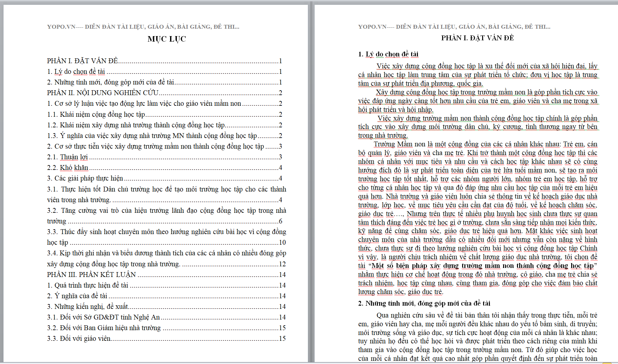
Task: Click contents entry '3.3. Thúc đẩy sinh hoạt chuyên môn'
Action: (167, 237)
